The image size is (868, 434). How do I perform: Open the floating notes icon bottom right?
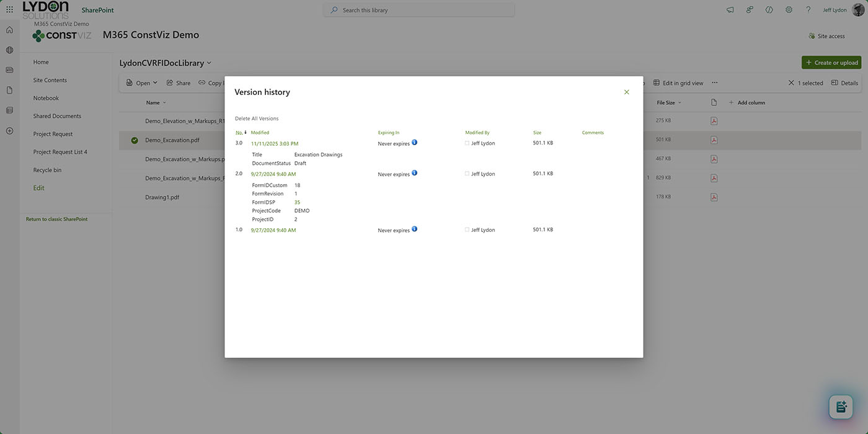click(x=841, y=407)
